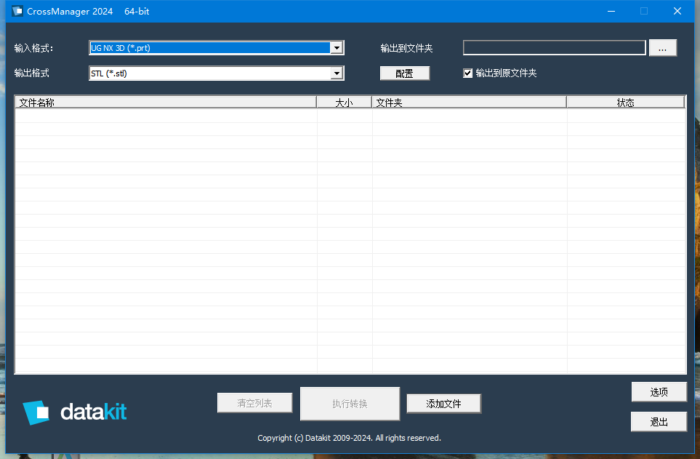Image resolution: width=700 pixels, height=459 pixels.
Task: Browse output folder with the ... button
Action: coord(662,48)
